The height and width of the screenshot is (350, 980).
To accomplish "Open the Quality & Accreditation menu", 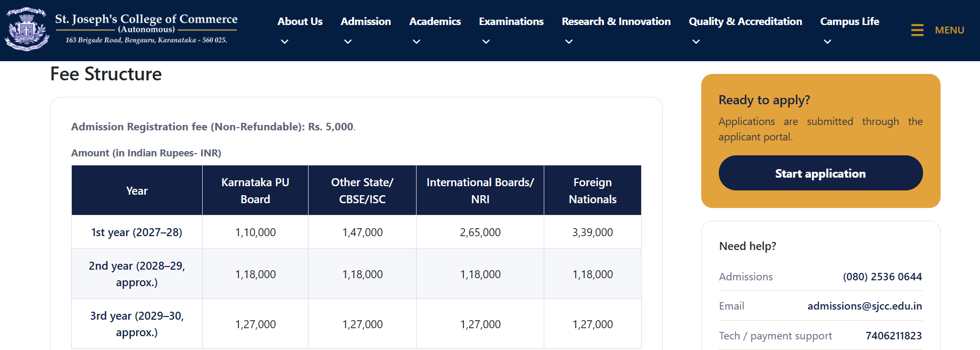I will [x=745, y=21].
